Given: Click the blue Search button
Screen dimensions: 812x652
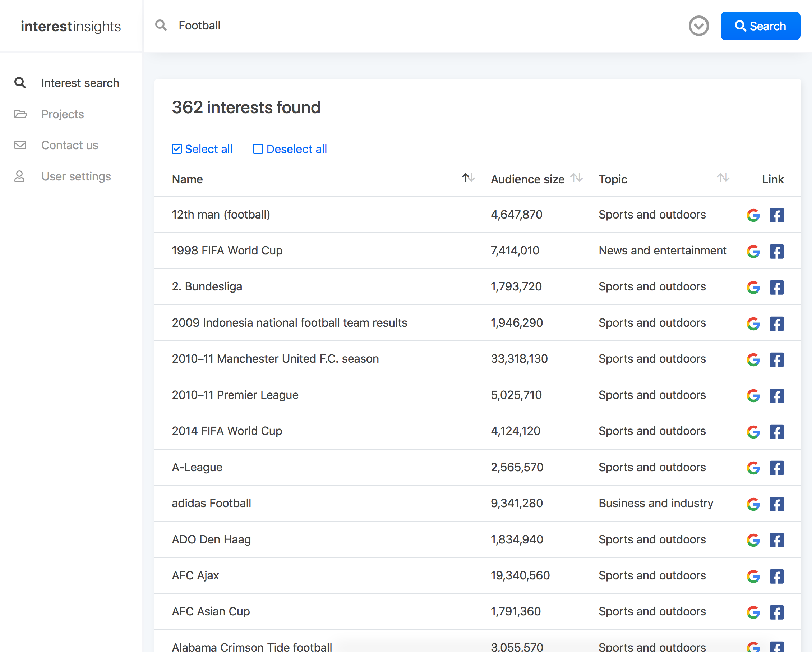Looking at the screenshot, I should click(x=760, y=26).
